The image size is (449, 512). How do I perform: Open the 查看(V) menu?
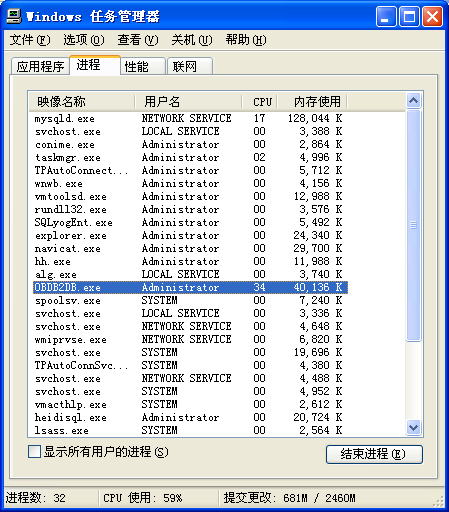(138, 40)
